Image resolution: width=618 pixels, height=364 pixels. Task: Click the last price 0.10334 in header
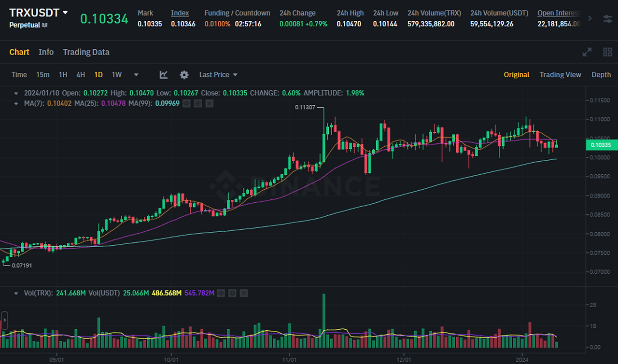pyautogui.click(x=104, y=19)
